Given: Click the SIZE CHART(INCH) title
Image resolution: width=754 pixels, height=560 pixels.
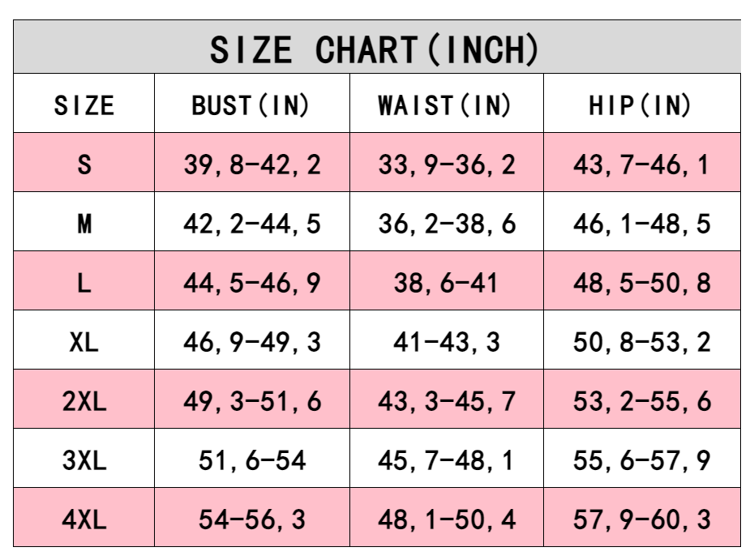Looking at the screenshot, I should pos(375,49).
